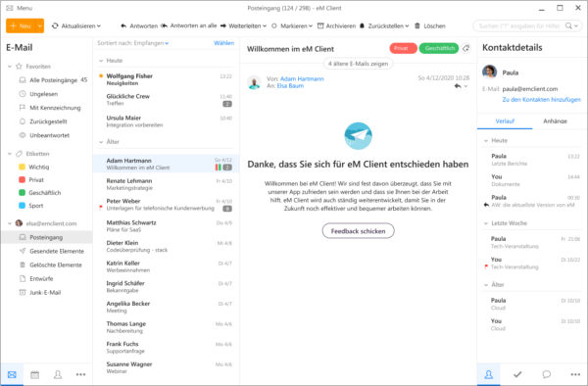Screen dimensions: 588x386
Task: Click the Archivieren toolbar button
Action: tap(336, 25)
